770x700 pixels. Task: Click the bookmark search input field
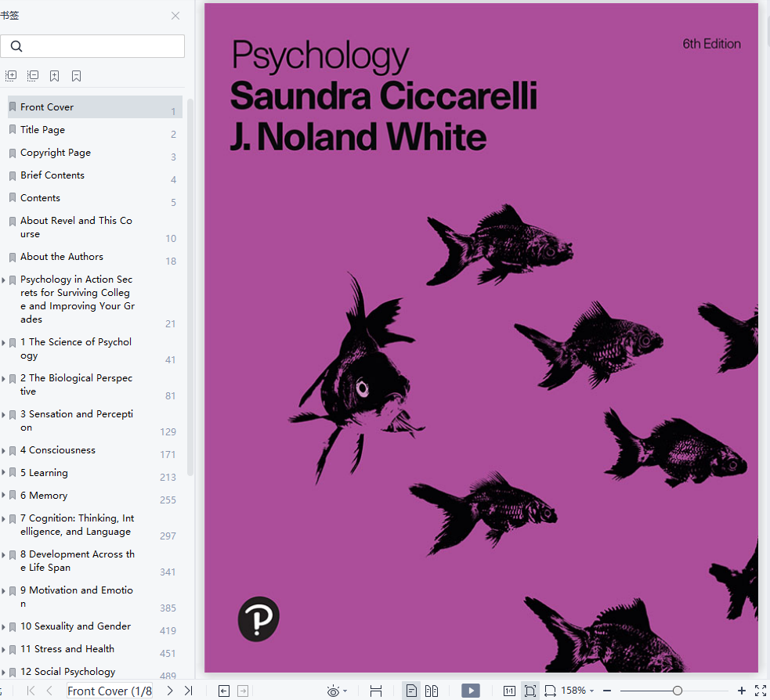point(94,46)
